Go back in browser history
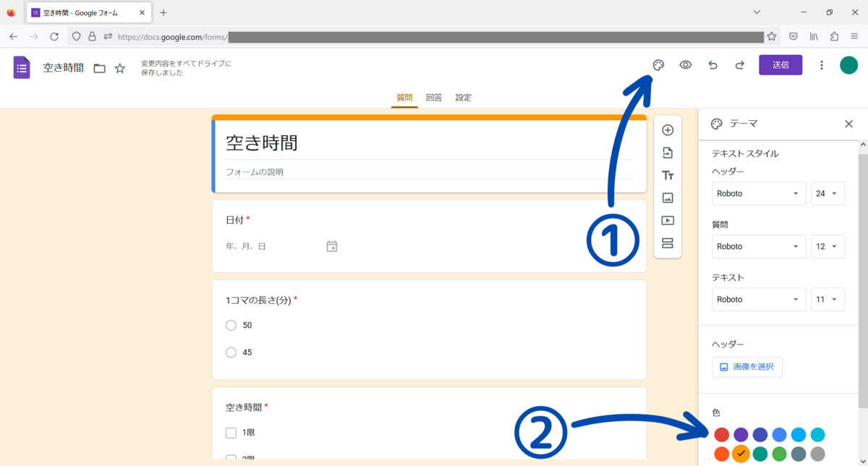The image size is (868, 466). point(13,36)
